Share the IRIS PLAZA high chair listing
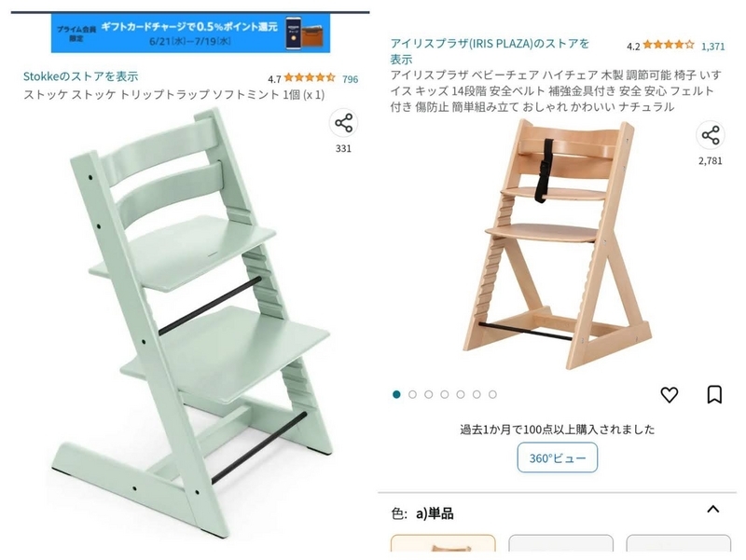The width and height of the screenshot is (746, 560). (711, 135)
